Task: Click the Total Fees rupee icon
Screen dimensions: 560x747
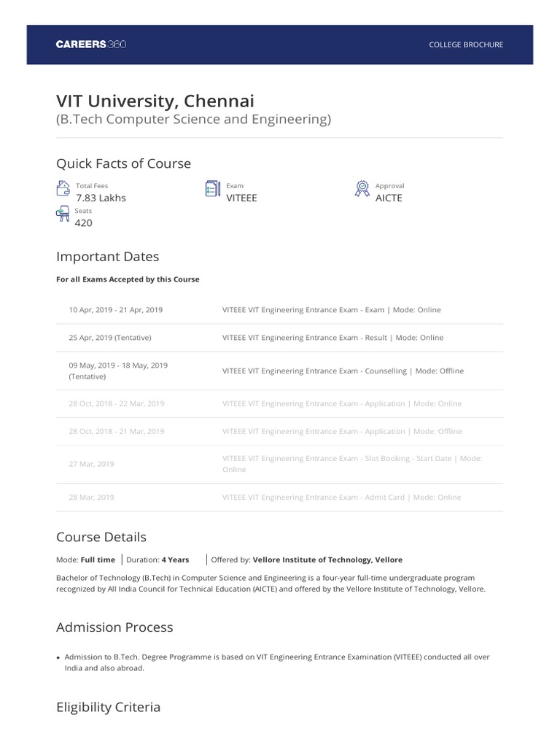Action: click(63, 190)
